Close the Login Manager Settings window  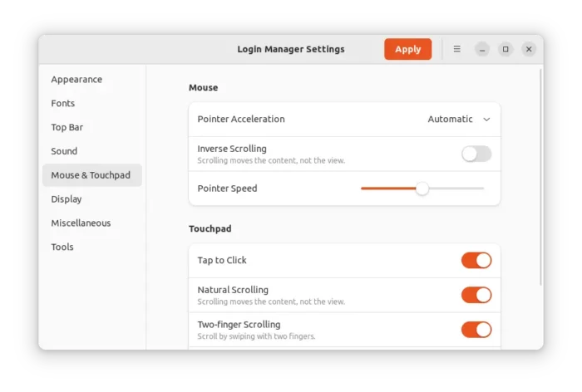pos(529,49)
